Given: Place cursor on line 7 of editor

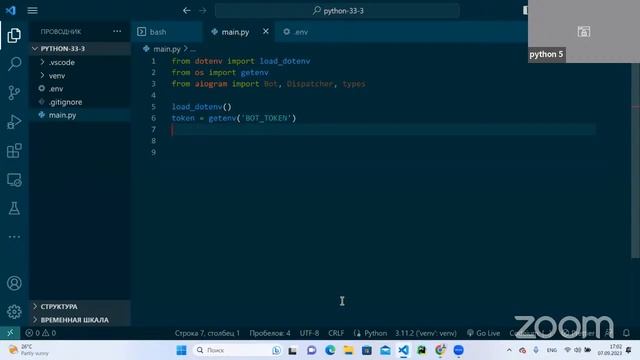Looking at the screenshot, I should pyautogui.click(x=384, y=130).
